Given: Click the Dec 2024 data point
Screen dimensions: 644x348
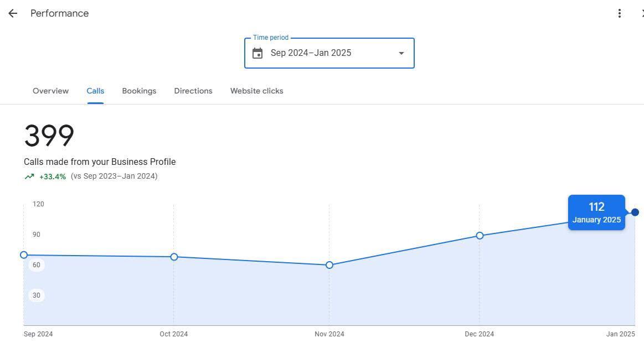Looking at the screenshot, I should [x=480, y=236].
